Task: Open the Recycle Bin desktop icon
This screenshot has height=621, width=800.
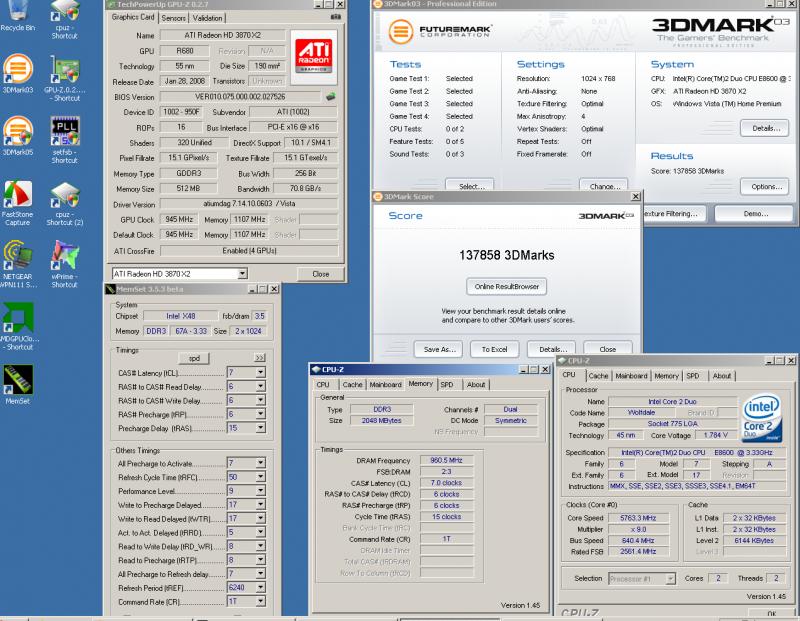Action: tap(17, 15)
